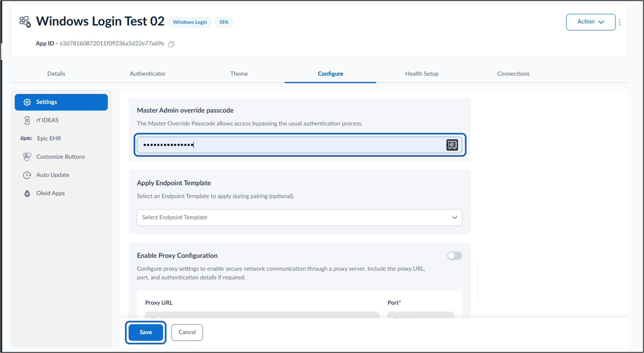The image size is (644, 353).
Task: Open the Theme tab
Action: click(x=239, y=74)
